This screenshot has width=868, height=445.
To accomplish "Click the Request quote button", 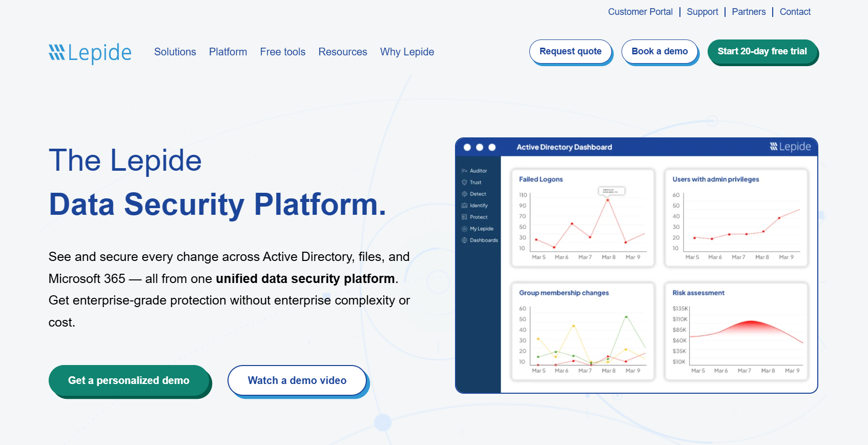I will (x=570, y=52).
